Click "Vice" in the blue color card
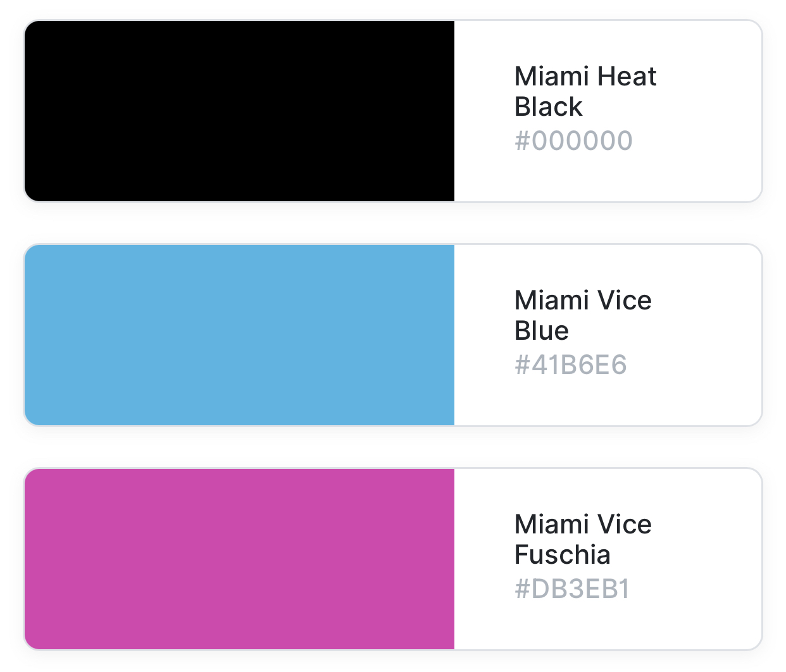The image size is (786, 672). (625, 301)
